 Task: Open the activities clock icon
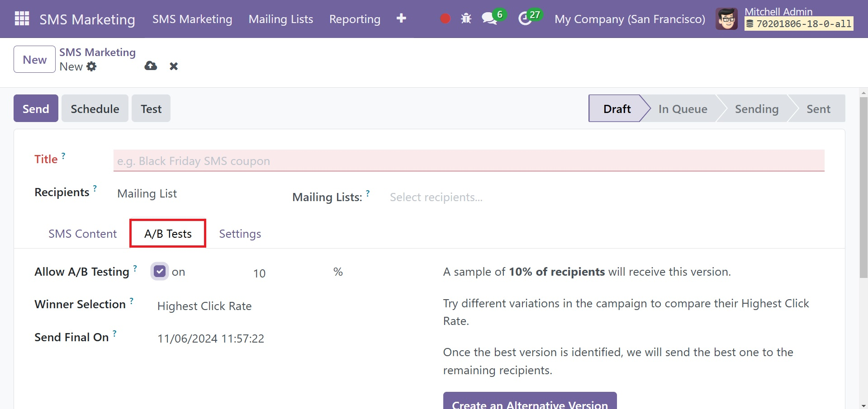525,19
